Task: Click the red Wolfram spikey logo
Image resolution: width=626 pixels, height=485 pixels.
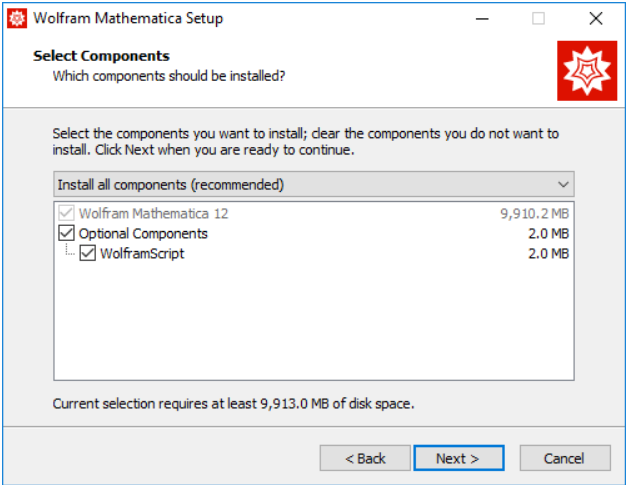Action: pyautogui.click(x=587, y=70)
